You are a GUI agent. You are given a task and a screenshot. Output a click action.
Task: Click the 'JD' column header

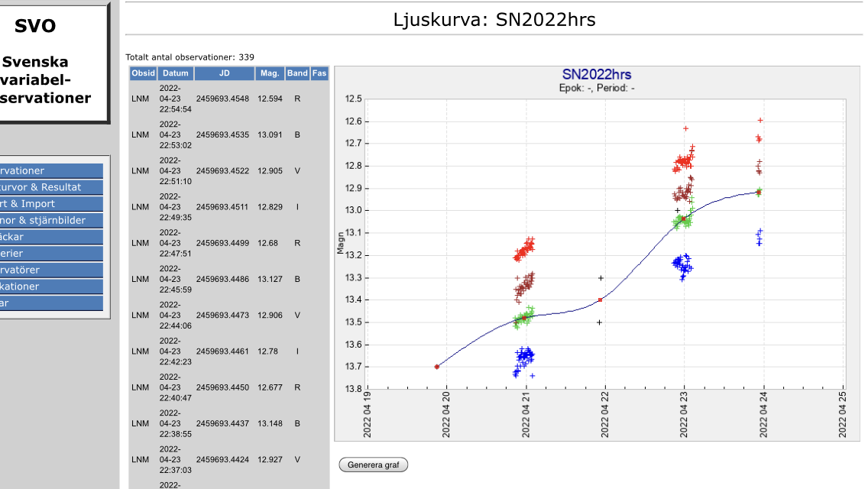click(x=224, y=73)
